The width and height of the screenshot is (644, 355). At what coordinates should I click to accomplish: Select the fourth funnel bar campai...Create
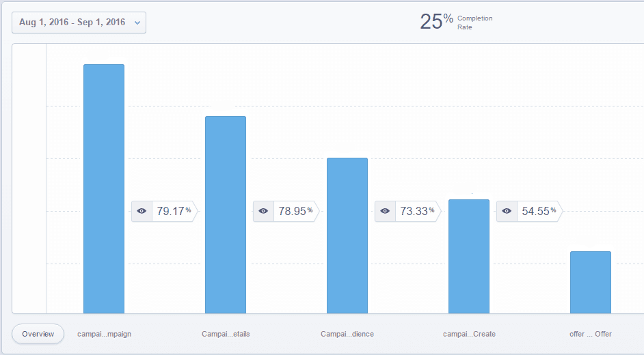pos(469,256)
